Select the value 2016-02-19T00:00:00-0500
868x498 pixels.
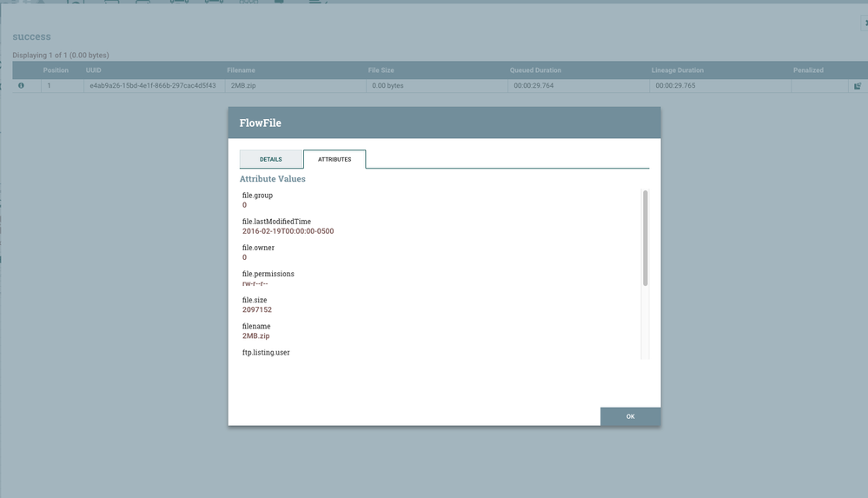point(288,231)
